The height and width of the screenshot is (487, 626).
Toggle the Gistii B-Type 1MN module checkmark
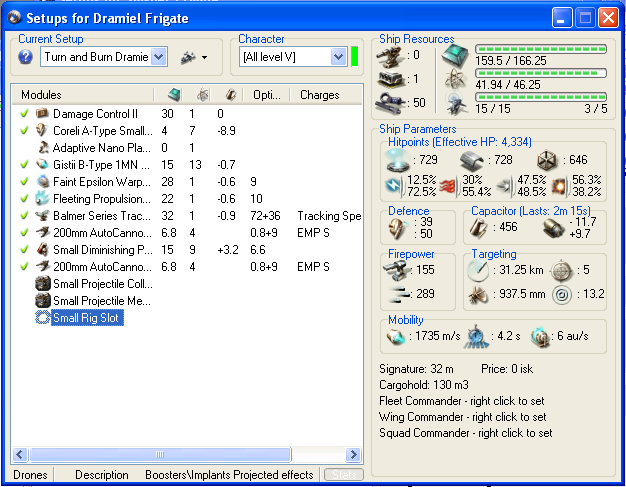click(x=24, y=164)
